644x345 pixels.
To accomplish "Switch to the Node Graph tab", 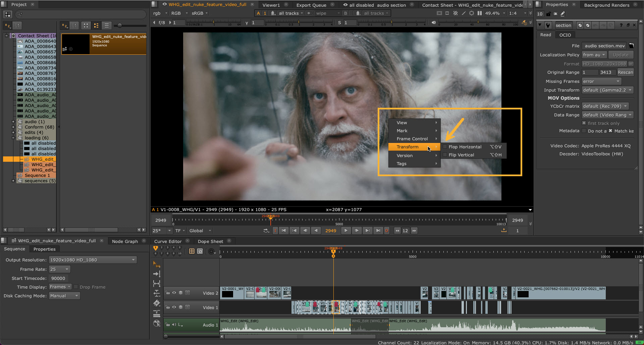I will [125, 241].
